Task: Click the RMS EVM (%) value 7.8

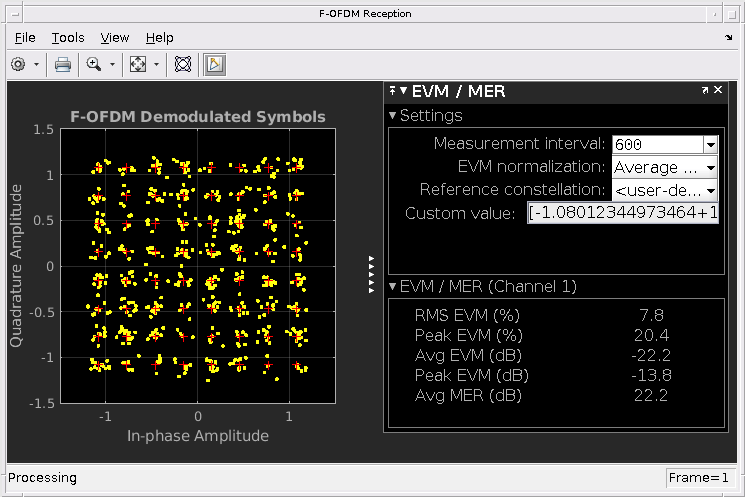Action: (x=651, y=315)
